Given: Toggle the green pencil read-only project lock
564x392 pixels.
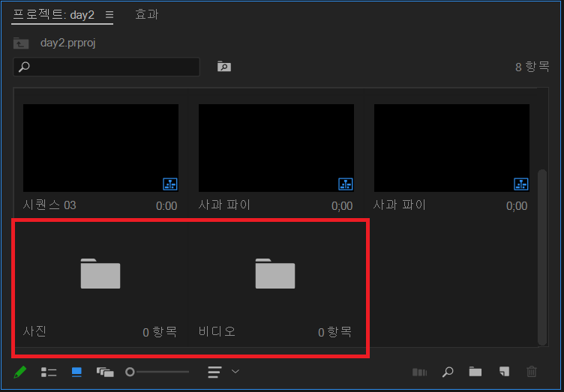Looking at the screenshot, I should pyautogui.click(x=20, y=372).
